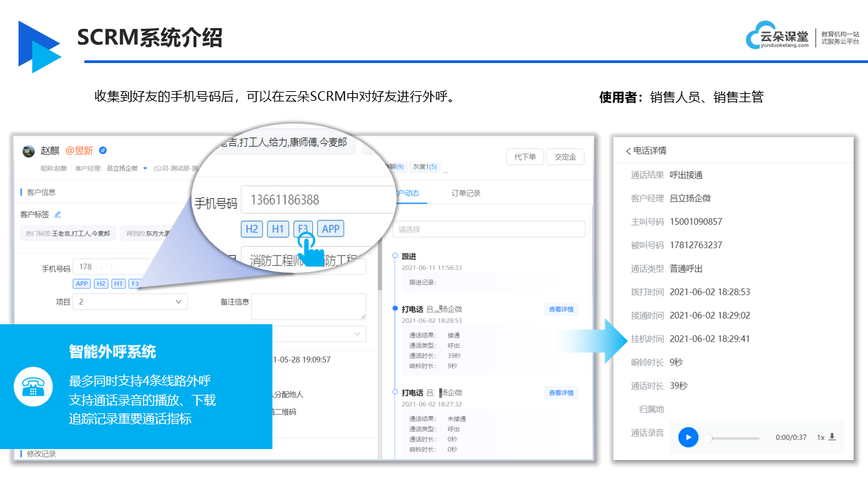Expand the 项目 dropdown showing 2
Screen dimensions: 868x484
130,302
